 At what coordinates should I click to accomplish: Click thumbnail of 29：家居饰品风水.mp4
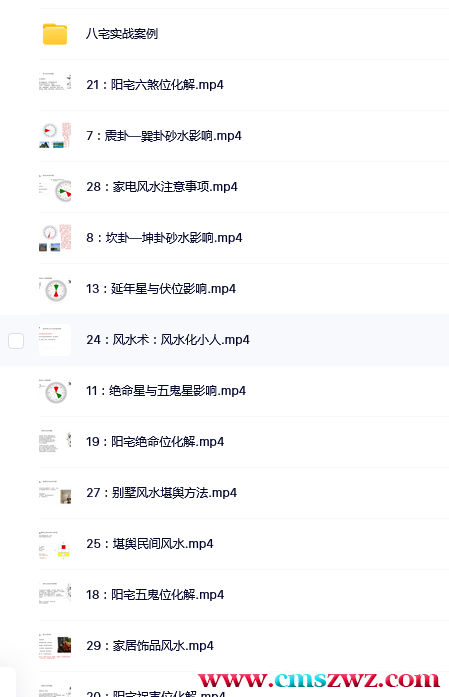[55, 646]
